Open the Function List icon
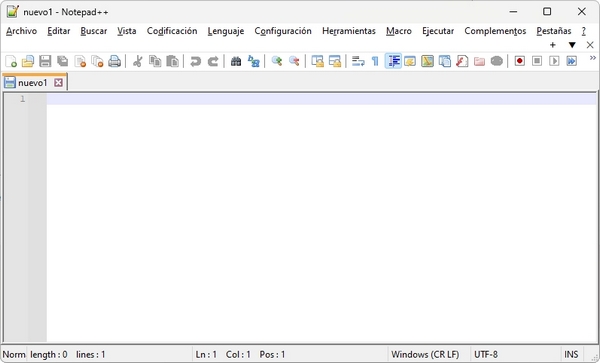 pos(462,61)
